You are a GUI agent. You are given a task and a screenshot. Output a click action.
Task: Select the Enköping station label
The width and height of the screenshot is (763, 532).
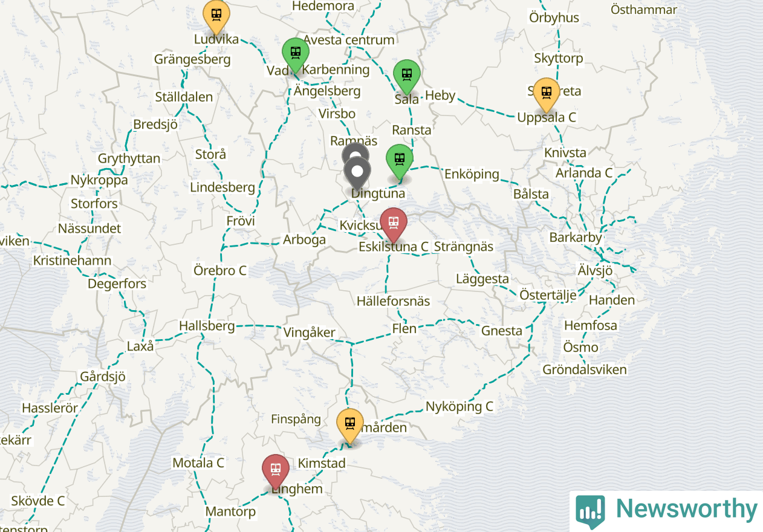coord(472,174)
